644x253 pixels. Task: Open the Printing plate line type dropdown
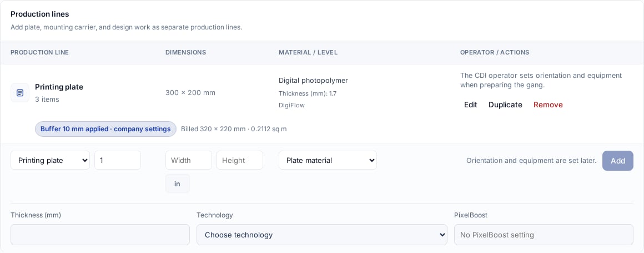50,161
